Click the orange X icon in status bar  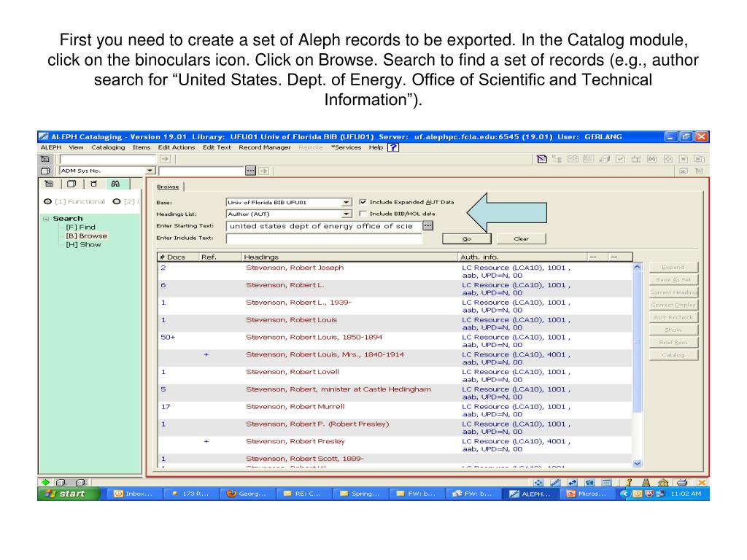click(702, 483)
